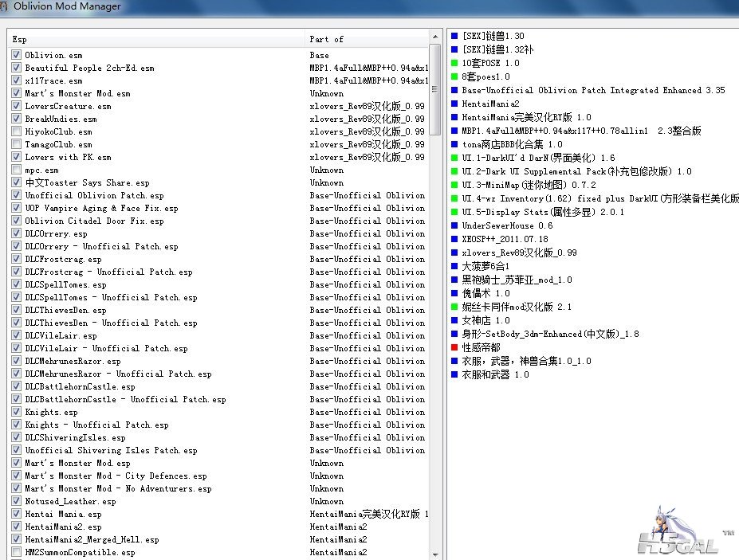Uncheck the Oblivion.esm checkbox
Image resolution: width=739 pixels, height=560 pixels.
[17, 55]
